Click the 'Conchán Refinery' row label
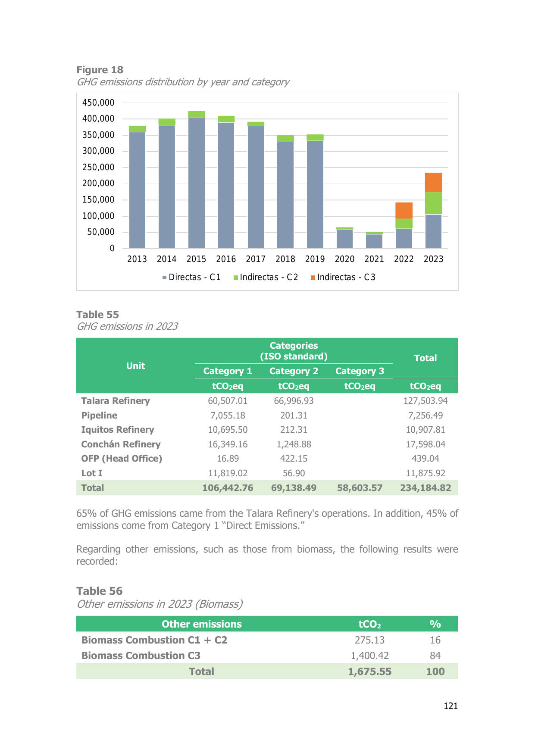Screen dimensions: 535x756 click(121, 444)
